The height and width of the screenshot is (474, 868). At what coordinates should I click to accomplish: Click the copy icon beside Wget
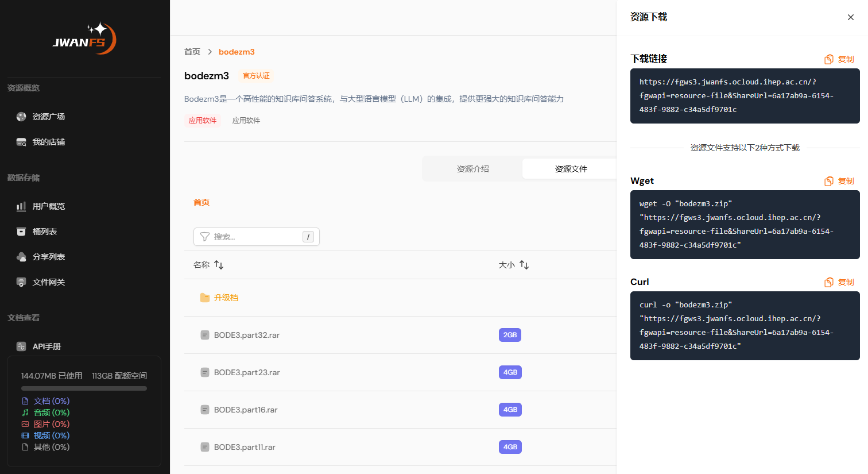[x=829, y=181]
